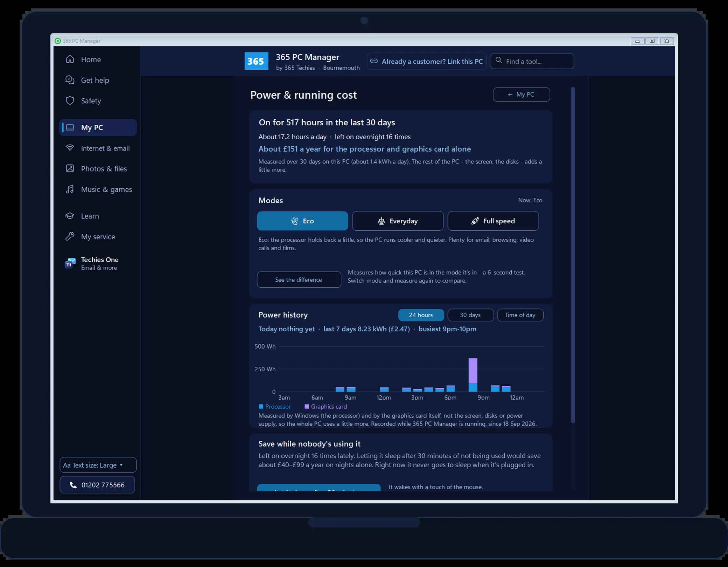Go back with the My PC button

click(x=521, y=94)
